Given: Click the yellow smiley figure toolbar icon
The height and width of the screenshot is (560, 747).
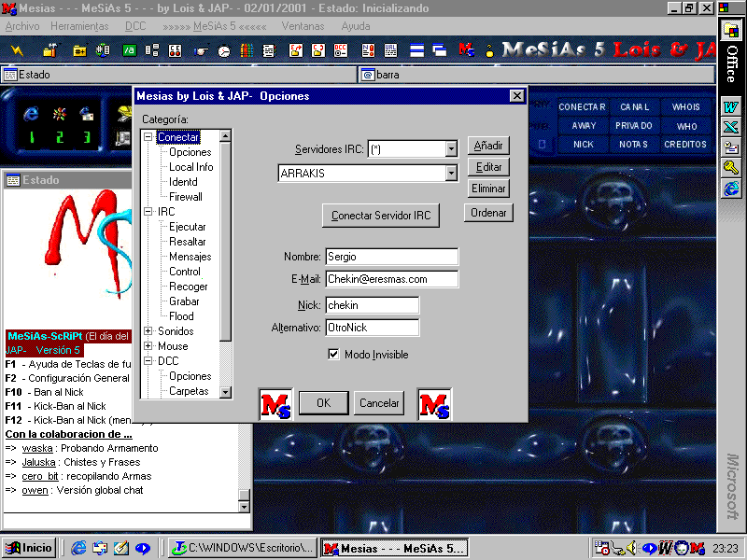Looking at the screenshot, I should (x=489, y=50).
